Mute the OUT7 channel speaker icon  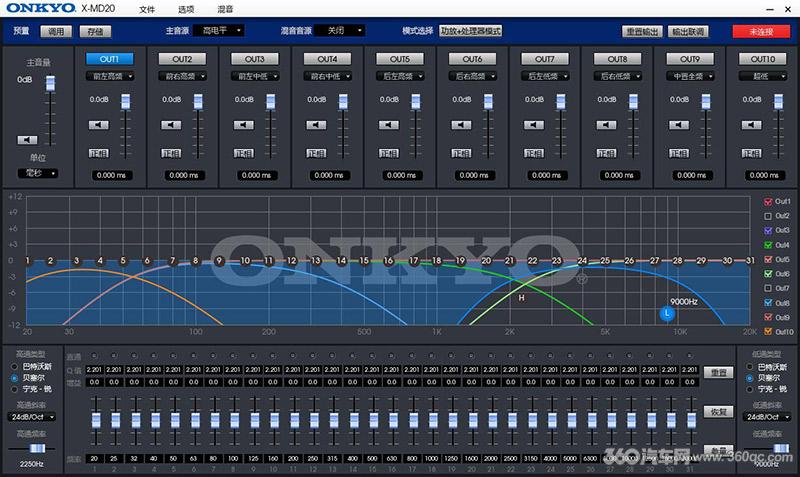tap(534, 125)
